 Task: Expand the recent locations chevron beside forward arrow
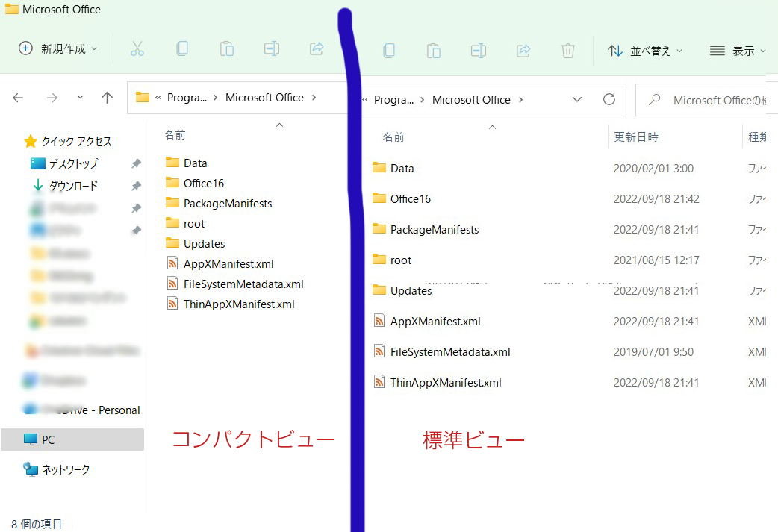tap(80, 98)
